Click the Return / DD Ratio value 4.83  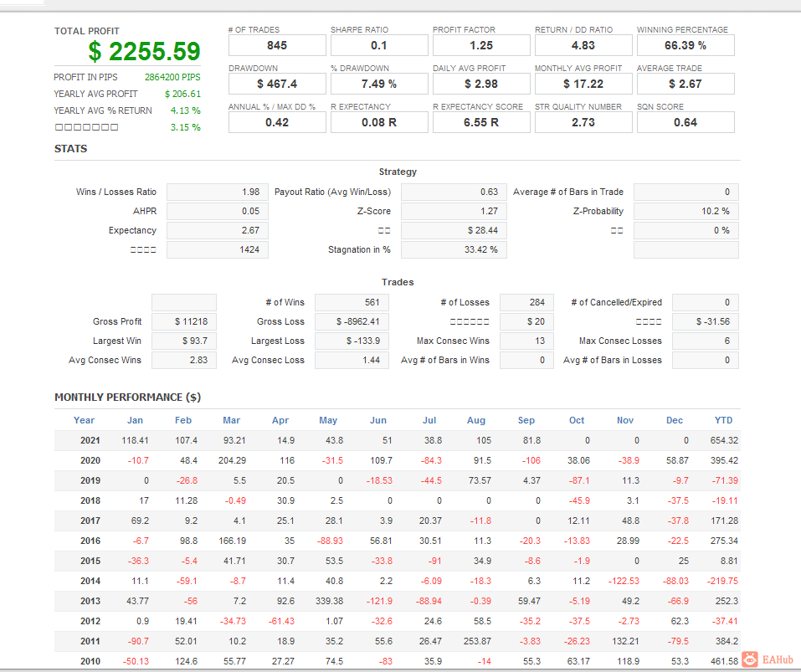pos(583,45)
